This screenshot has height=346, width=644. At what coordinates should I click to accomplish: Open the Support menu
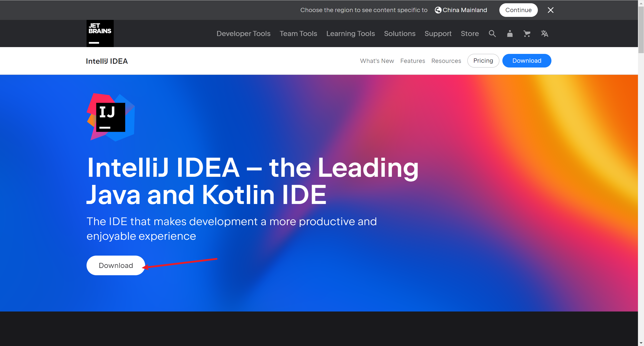pyautogui.click(x=438, y=33)
